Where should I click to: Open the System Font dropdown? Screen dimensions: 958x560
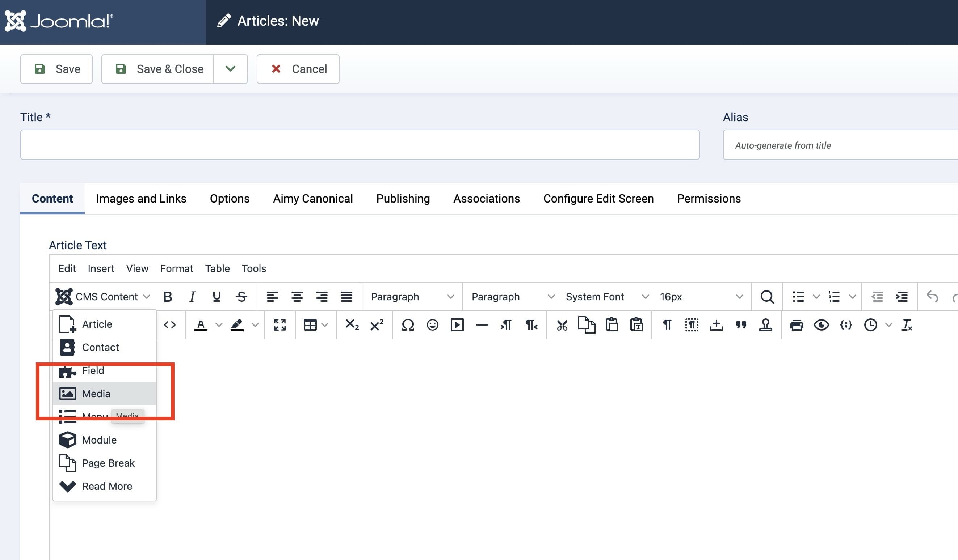607,297
